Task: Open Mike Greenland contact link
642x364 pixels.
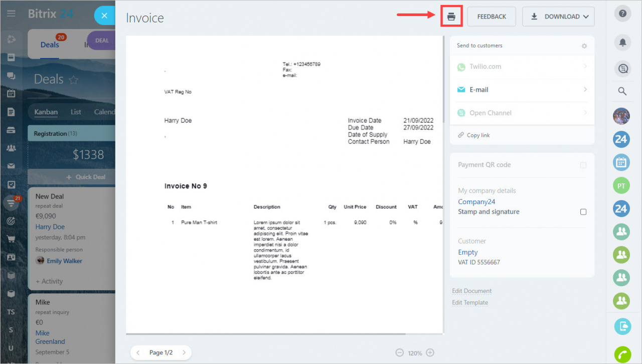Action: pos(50,337)
